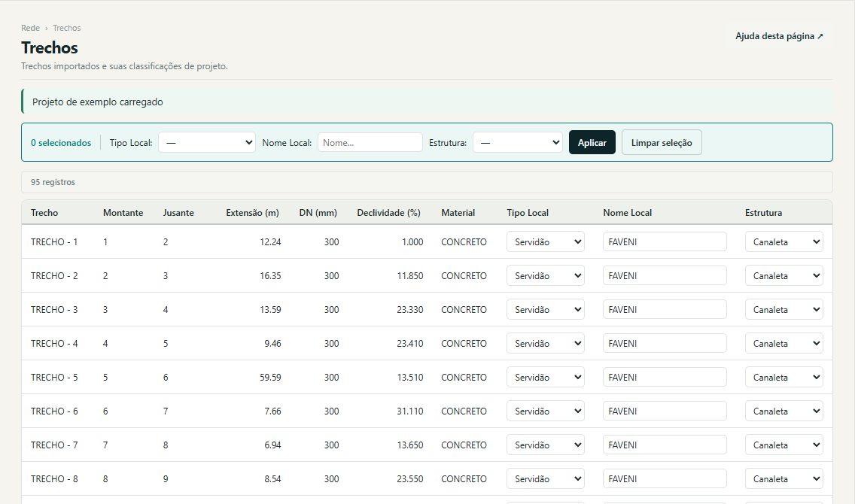Click the 95 registros count text
This screenshot has height=504, width=855.
click(53, 182)
